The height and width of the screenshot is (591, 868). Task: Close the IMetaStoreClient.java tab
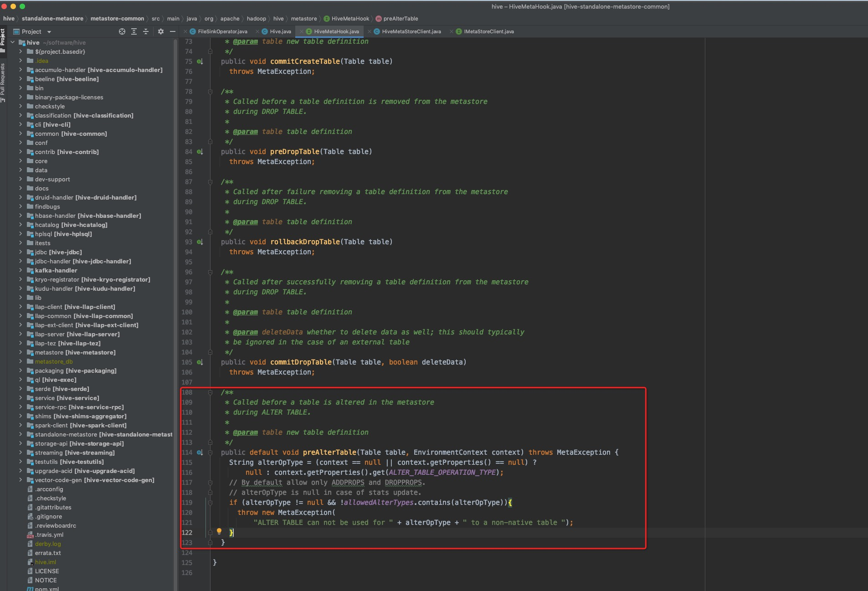pos(452,31)
